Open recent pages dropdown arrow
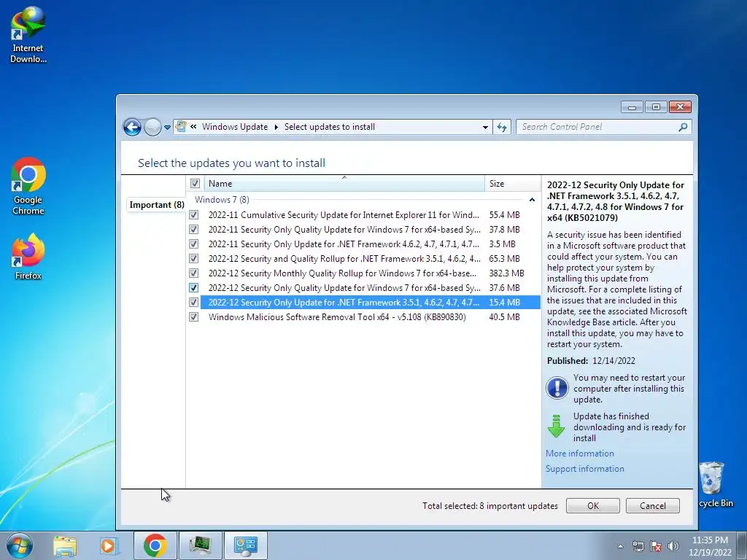This screenshot has height=560, width=747. (167, 127)
